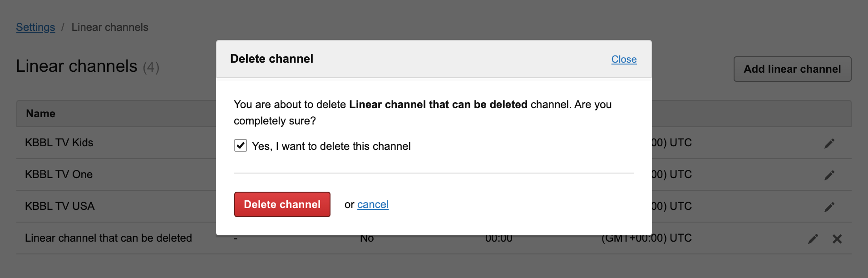Screen dimensions: 868x278
Task: Click the 'Yes, I want to delete' label text
Action: pyautogui.click(x=331, y=146)
